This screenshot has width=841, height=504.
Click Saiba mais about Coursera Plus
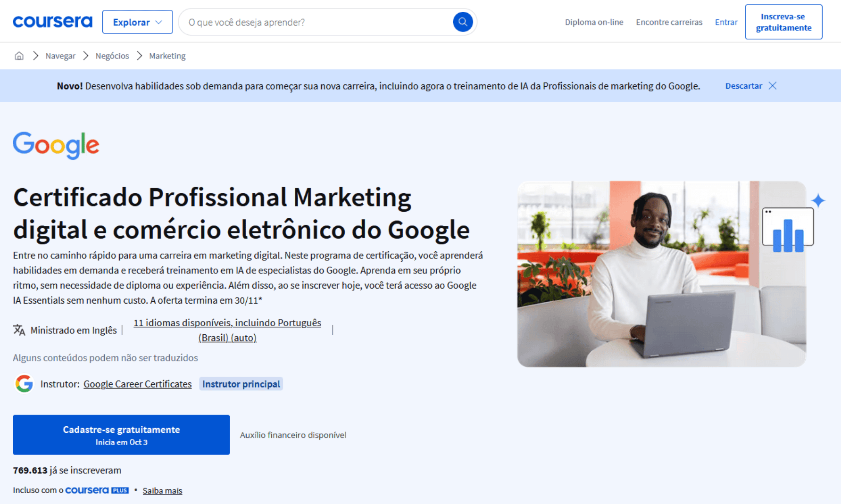tap(162, 490)
